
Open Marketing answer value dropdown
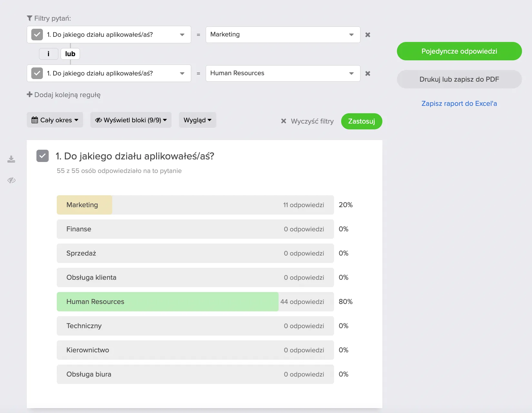[x=283, y=35]
